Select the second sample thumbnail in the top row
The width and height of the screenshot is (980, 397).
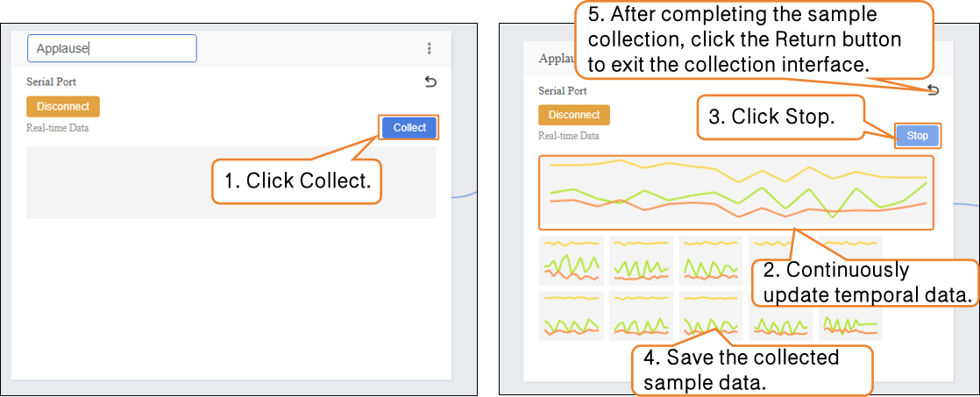[x=641, y=260]
